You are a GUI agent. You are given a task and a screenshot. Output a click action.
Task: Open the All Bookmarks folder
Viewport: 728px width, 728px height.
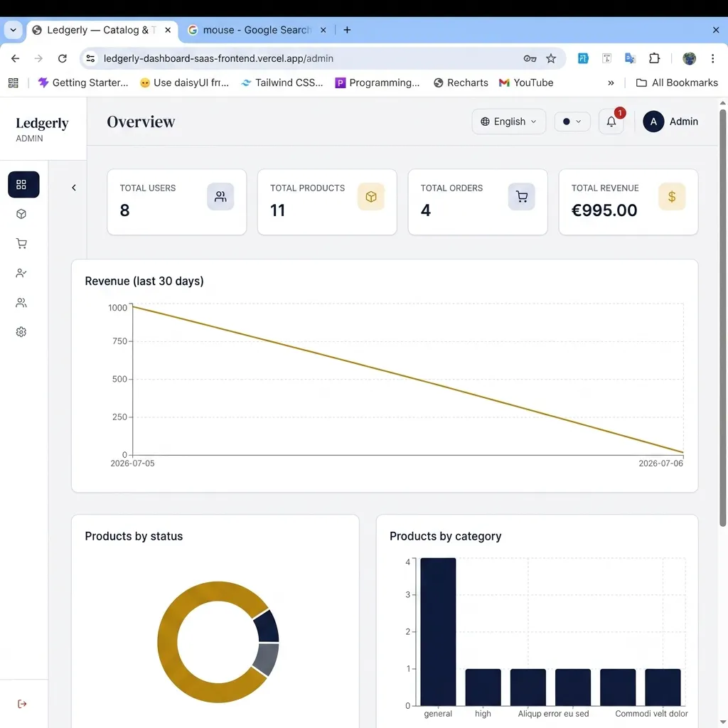pyautogui.click(x=677, y=82)
